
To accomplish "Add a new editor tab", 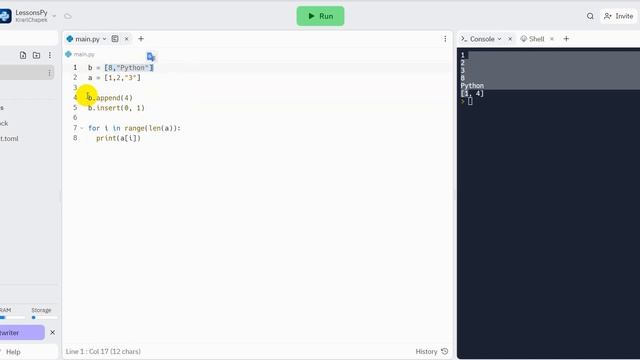I will (x=141, y=39).
